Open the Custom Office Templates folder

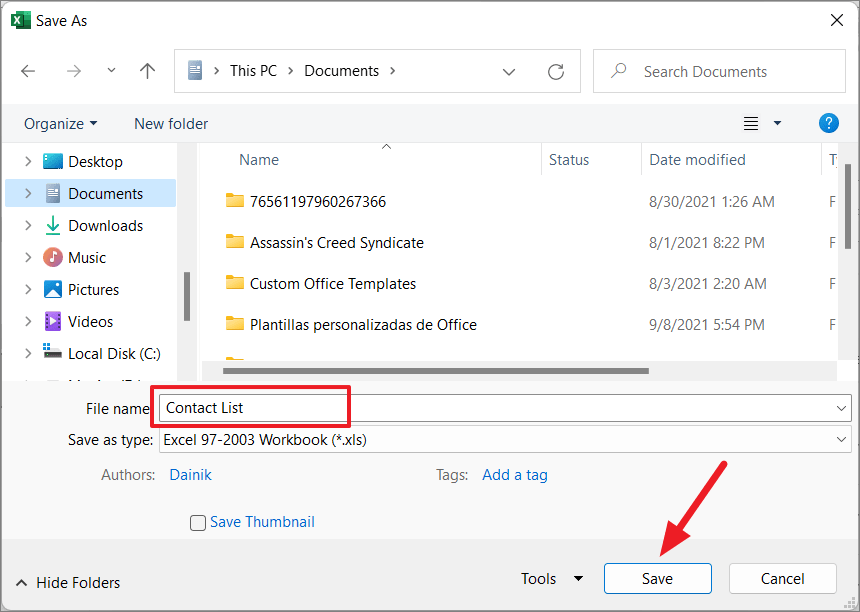click(x=332, y=284)
